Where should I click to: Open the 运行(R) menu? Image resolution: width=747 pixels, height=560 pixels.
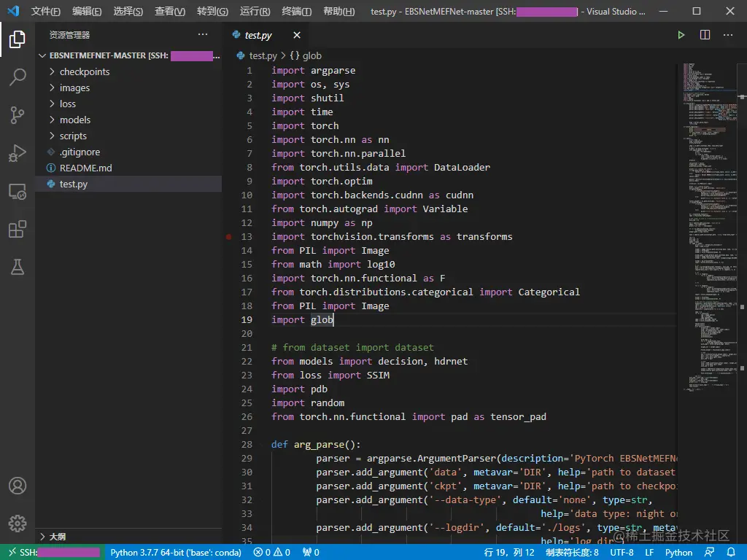click(255, 12)
